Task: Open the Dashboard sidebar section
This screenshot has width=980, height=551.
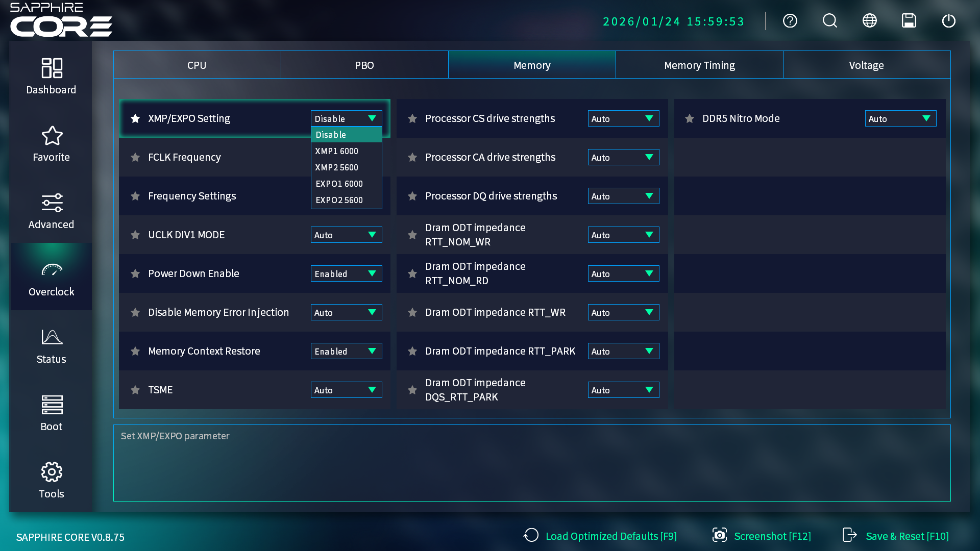Action: click(51, 77)
